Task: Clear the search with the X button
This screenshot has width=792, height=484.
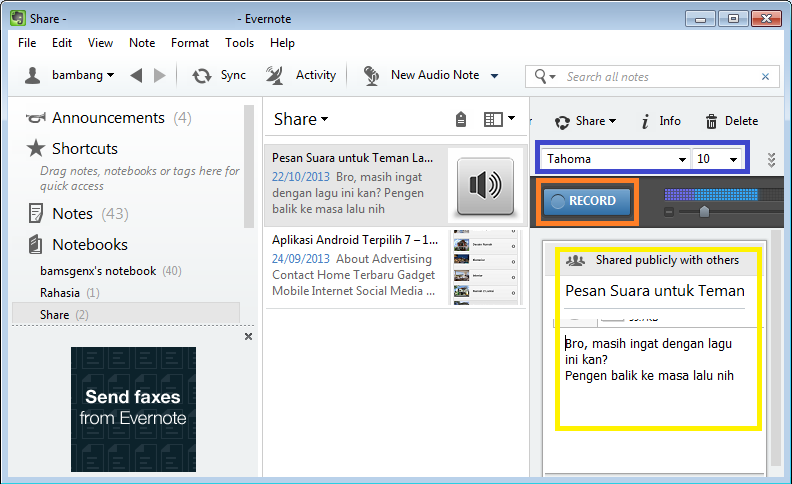Action: 765,77
